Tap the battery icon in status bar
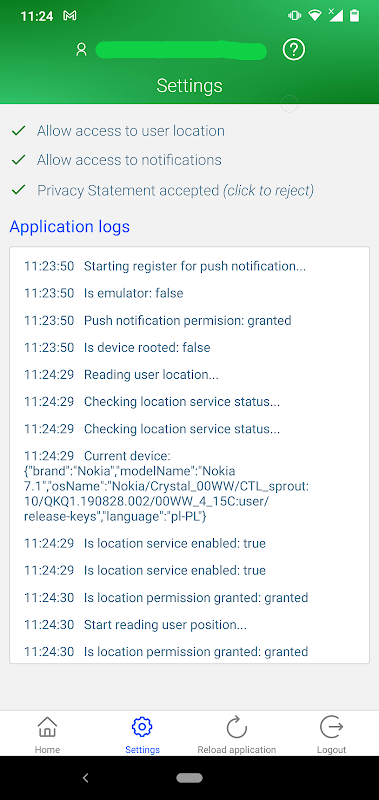Viewport: 379px width, 800px height. [x=354, y=16]
